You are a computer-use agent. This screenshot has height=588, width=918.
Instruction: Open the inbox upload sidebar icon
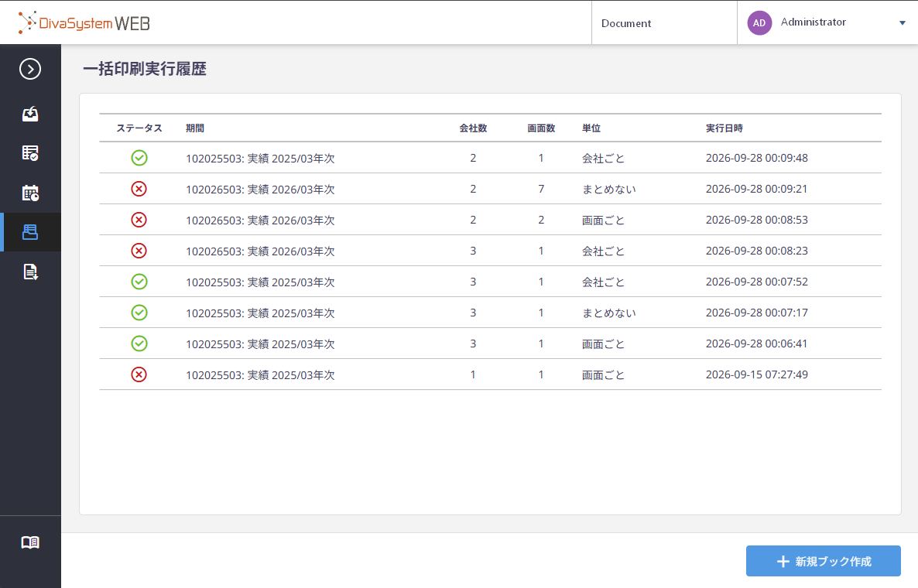click(30, 114)
